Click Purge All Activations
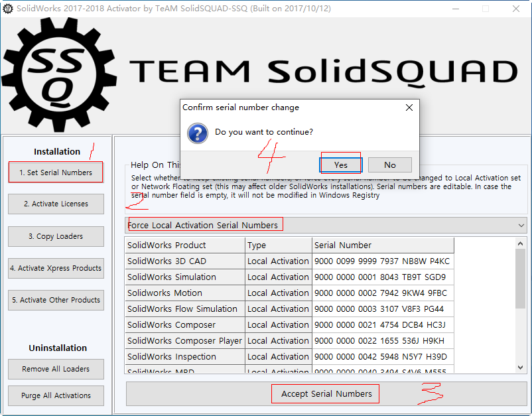This screenshot has width=532, height=416. coord(56,395)
